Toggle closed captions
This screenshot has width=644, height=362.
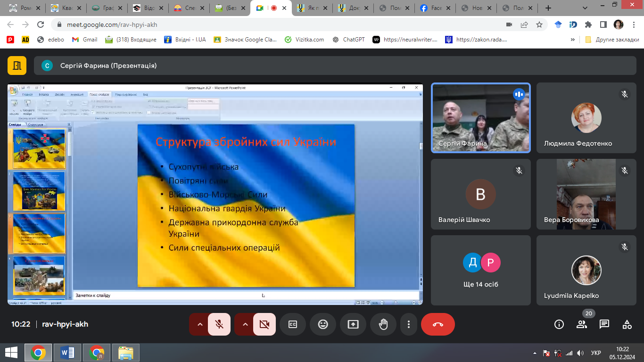(x=292, y=324)
